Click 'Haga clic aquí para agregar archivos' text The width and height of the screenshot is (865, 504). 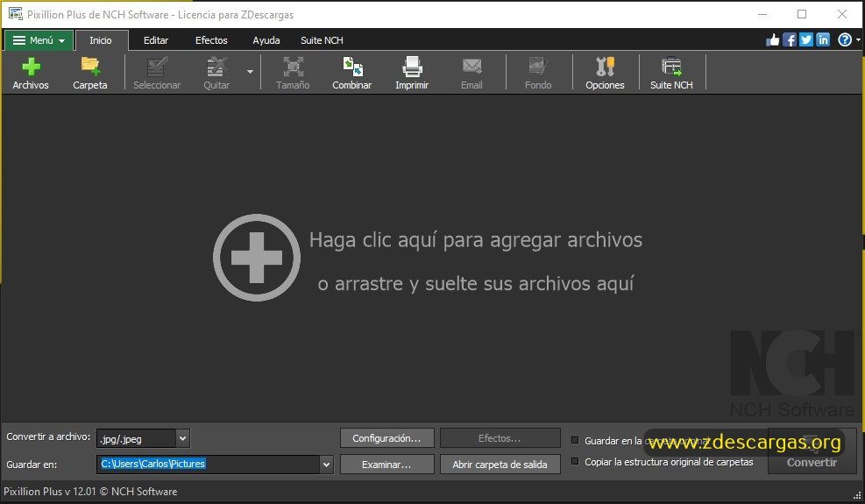(476, 240)
